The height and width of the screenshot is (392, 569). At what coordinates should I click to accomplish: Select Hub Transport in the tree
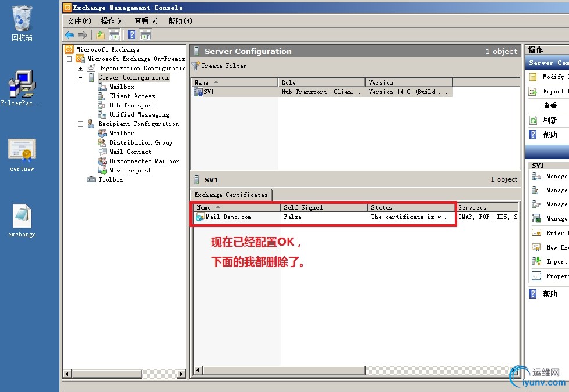(x=132, y=106)
